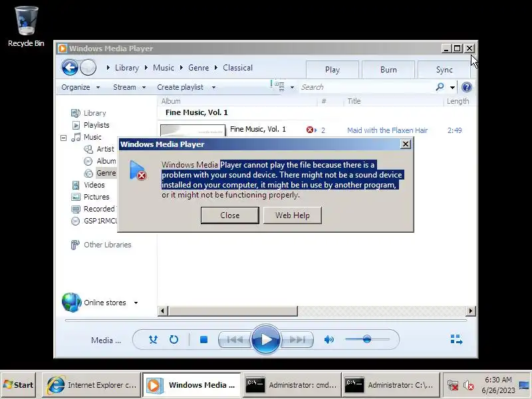Switch to the Sync tab
This screenshot has width=532, height=399.
[444, 70]
